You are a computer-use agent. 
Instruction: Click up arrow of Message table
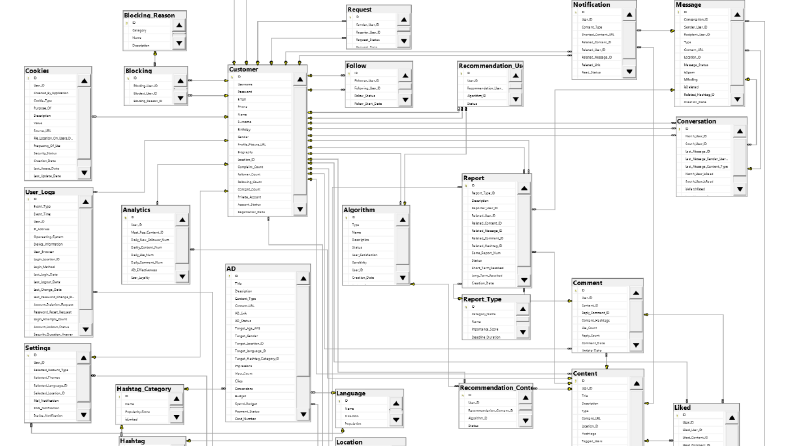(737, 15)
